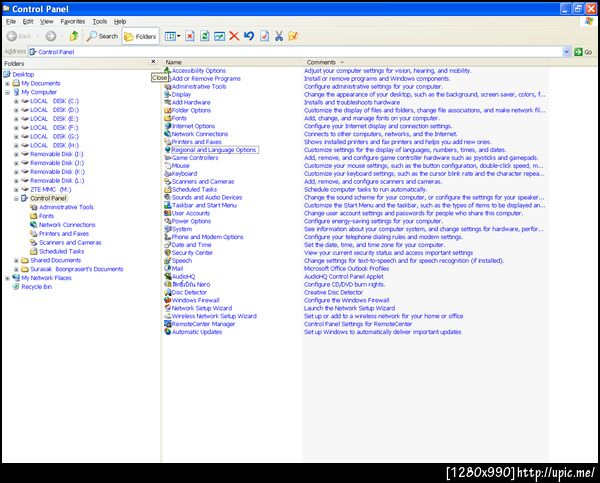This screenshot has width=600, height=483.
Task: Close the Folders pane with X
Action: [x=153, y=62]
